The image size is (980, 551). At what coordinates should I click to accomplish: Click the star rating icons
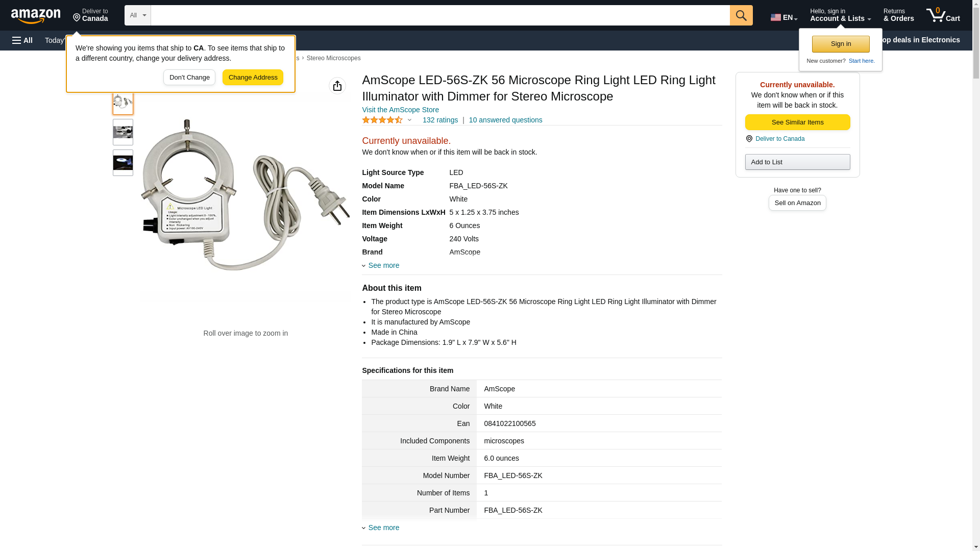point(382,120)
